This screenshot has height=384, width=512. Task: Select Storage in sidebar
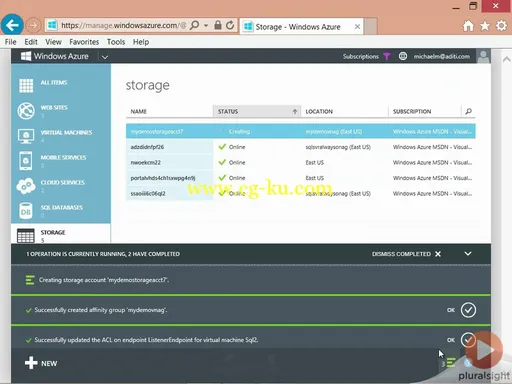point(61,234)
